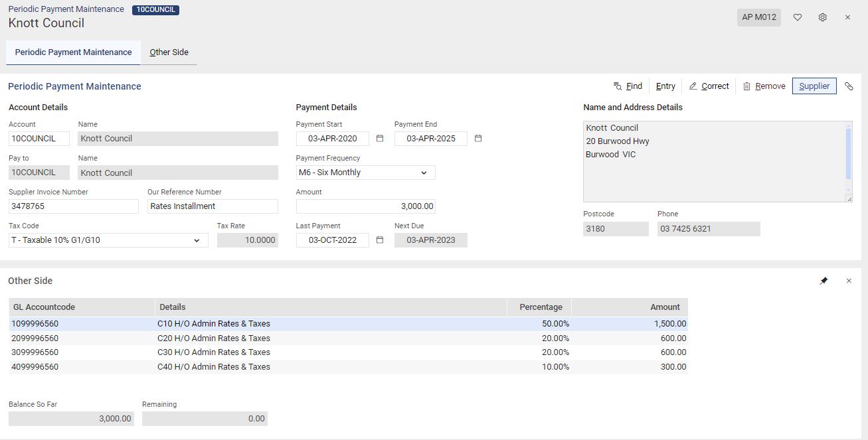Expand the Tax Code dropdown
868x440 pixels.
(x=197, y=240)
